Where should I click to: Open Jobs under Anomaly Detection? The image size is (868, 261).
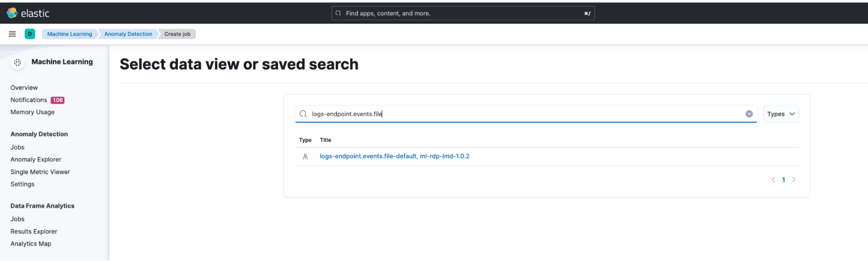point(17,147)
